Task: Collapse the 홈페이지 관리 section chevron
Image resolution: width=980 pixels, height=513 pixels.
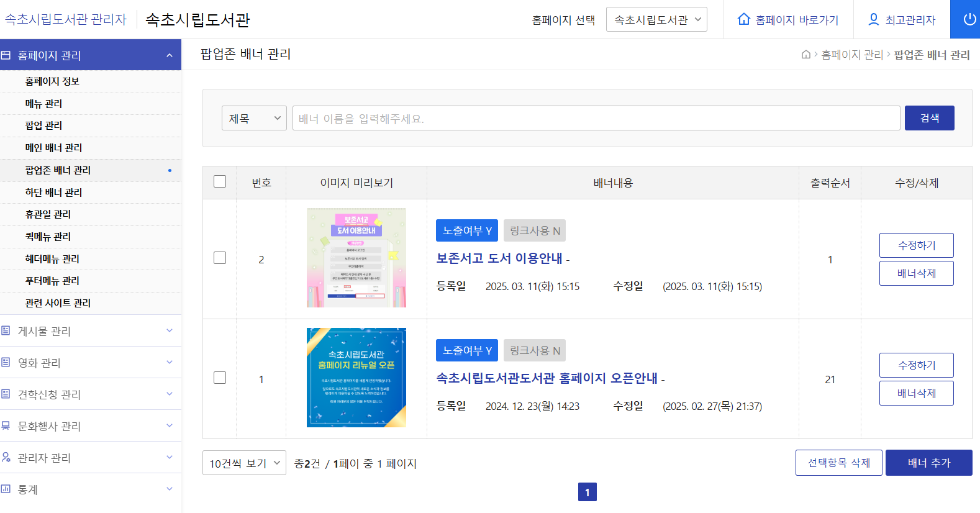Action: [x=170, y=55]
